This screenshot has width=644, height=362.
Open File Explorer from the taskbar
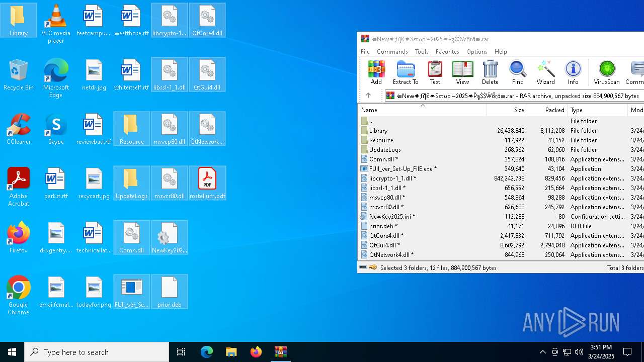pos(231,352)
